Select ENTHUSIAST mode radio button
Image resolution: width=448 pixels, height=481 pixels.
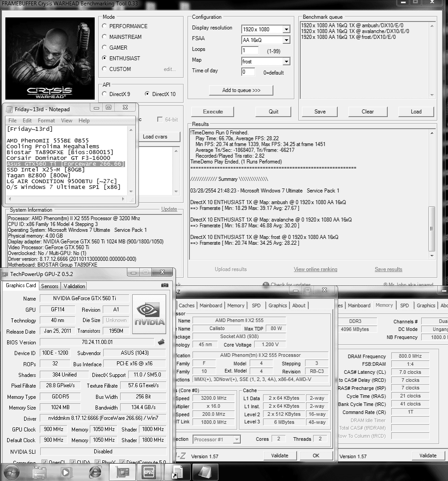[105, 58]
